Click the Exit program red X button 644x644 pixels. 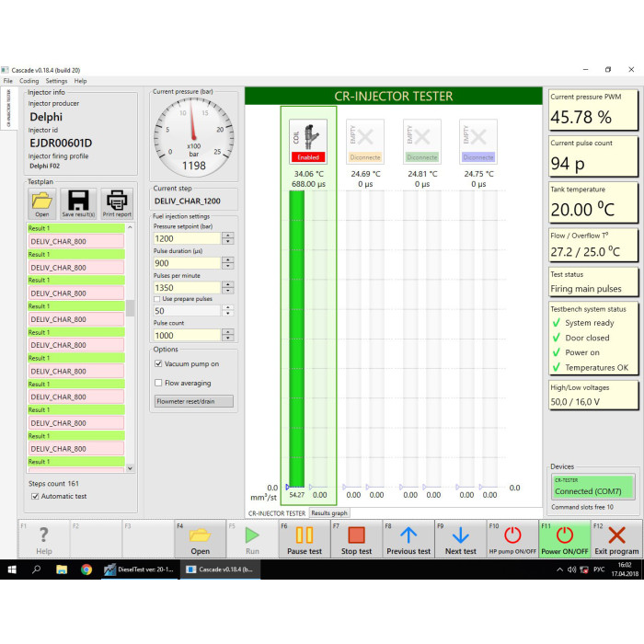tap(617, 539)
